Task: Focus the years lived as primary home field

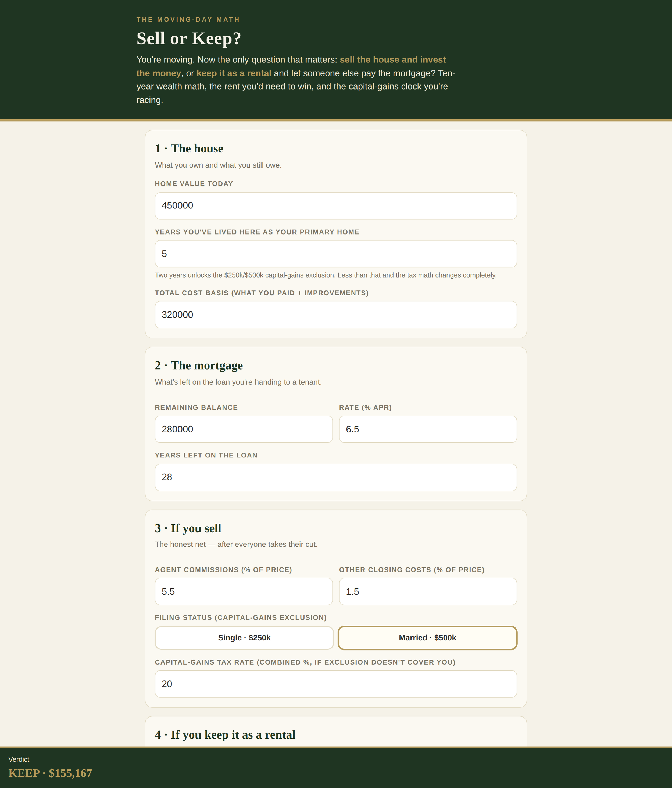Action: point(336,254)
